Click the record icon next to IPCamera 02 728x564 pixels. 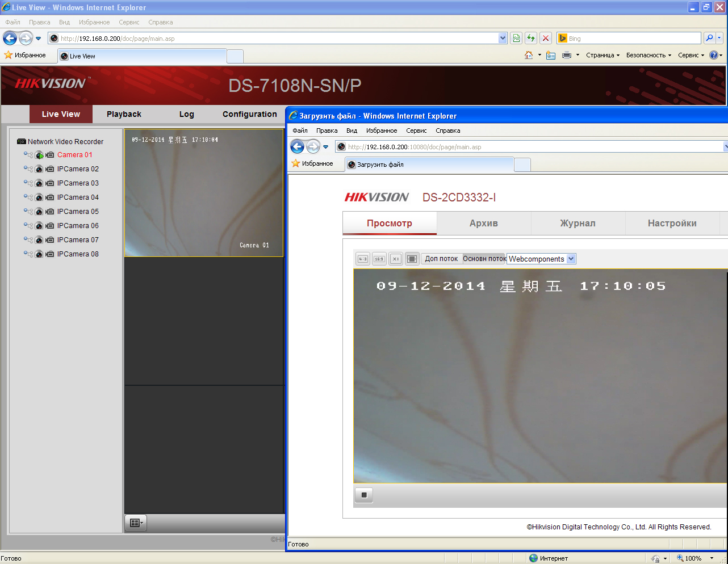tap(50, 169)
